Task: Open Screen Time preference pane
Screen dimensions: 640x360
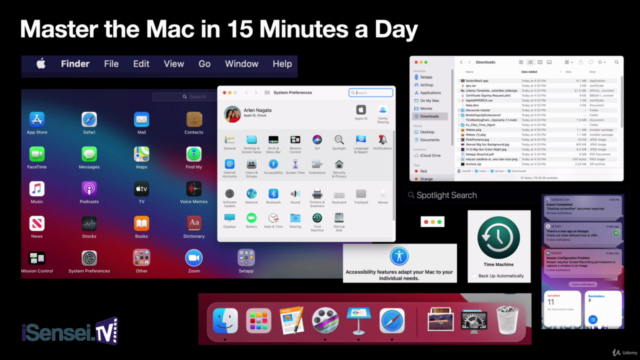Action: point(295,164)
